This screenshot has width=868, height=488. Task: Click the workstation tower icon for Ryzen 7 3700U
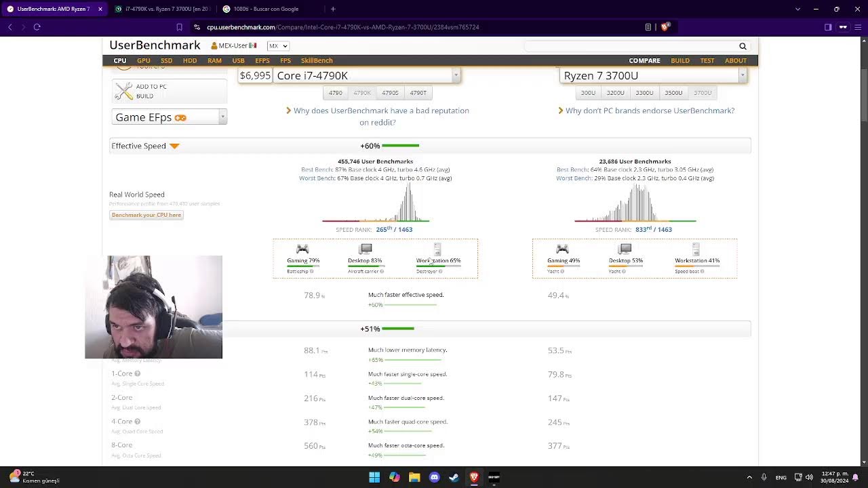(696, 249)
